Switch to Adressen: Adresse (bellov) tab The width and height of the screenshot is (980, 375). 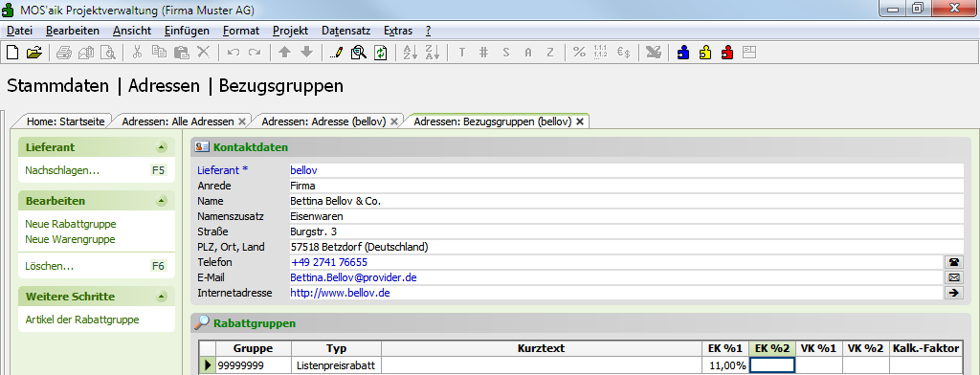323,121
